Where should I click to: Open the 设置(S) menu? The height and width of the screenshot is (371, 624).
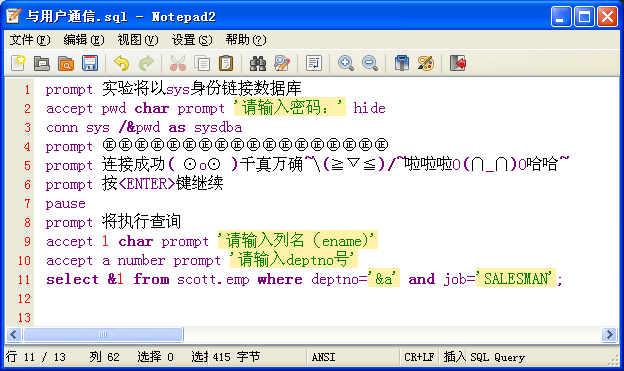point(192,40)
